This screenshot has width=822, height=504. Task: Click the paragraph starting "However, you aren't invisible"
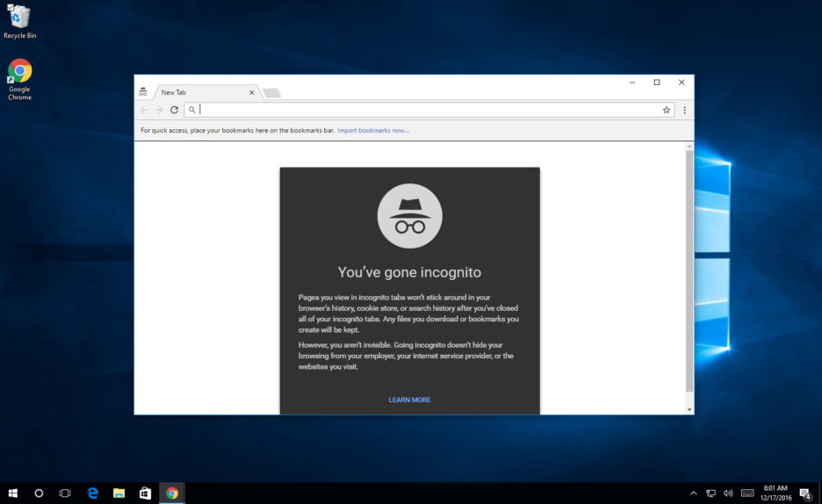pos(407,356)
